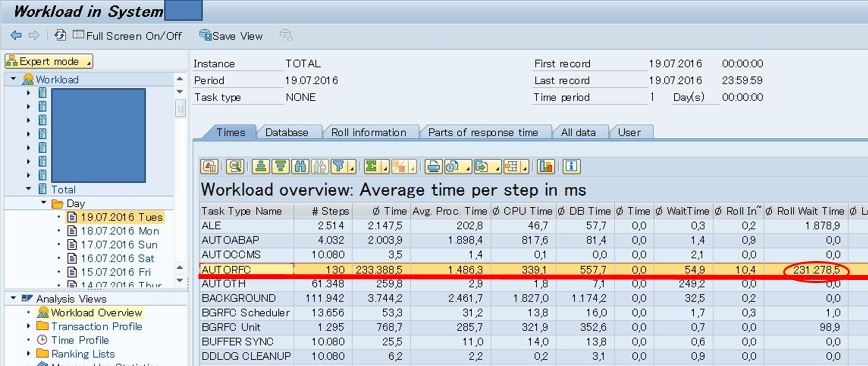Click the Subtotals icon
Screen dimensions: 868x366
click(400, 166)
